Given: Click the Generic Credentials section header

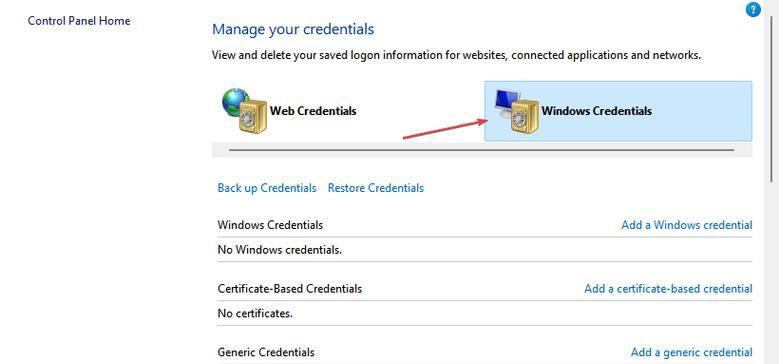Looking at the screenshot, I should (266, 353).
